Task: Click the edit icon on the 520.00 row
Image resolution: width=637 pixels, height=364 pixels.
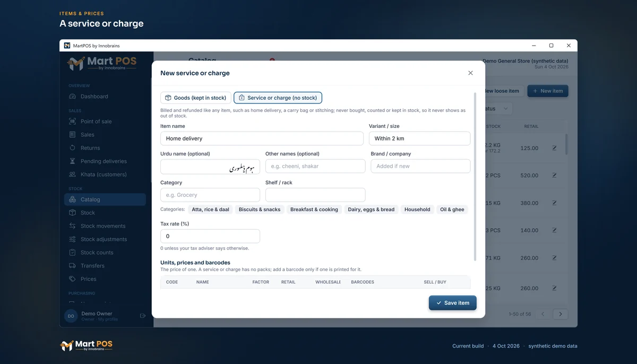Action: pos(554,175)
